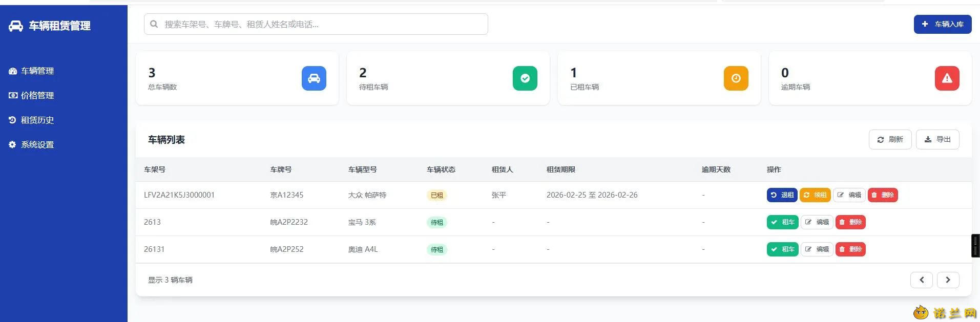
Task: Open 系统设置 in the sidebar
Action: coord(32,145)
